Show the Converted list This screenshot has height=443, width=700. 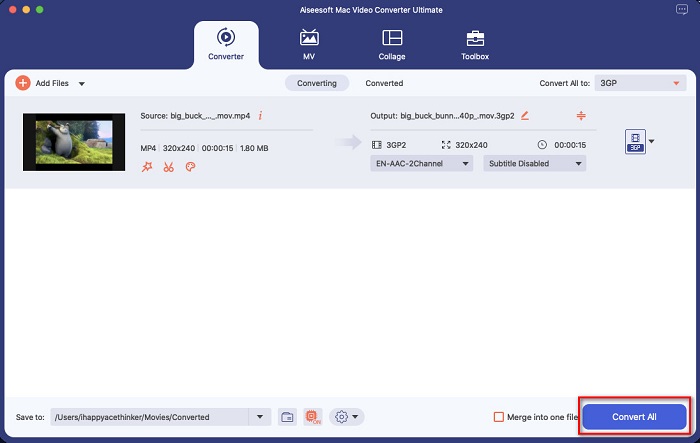tap(384, 83)
